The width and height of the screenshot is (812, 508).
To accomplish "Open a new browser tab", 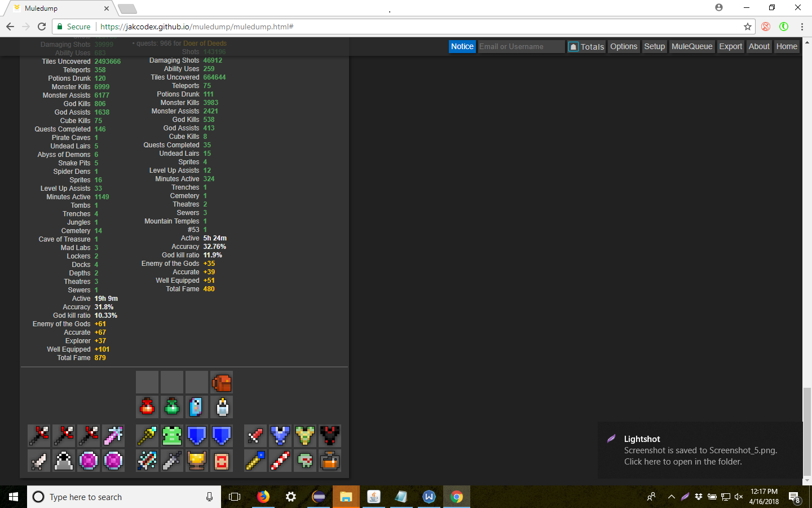I will [x=127, y=8].
